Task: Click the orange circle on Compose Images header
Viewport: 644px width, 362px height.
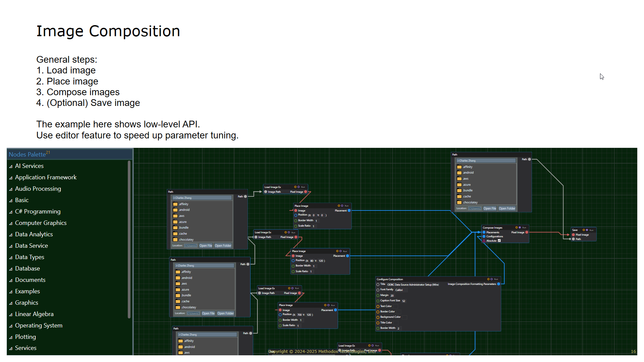Action: 517,228
